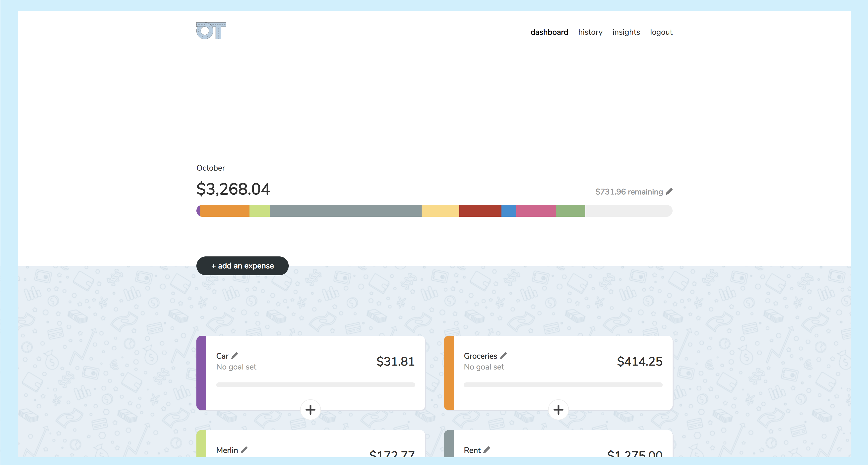868x465 pixels.
Task: Click the OT logo icon
Action: [211, 31]
